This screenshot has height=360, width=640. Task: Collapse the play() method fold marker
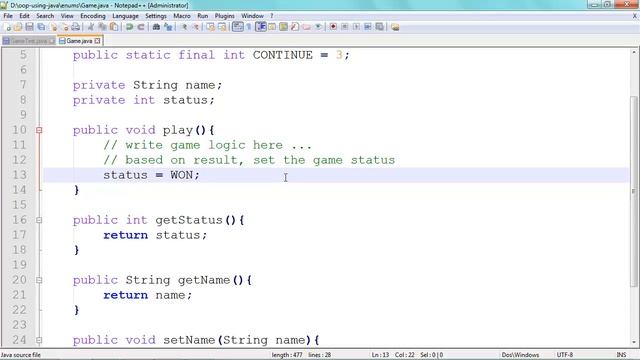pyautogui.click(x=39, y=130)
